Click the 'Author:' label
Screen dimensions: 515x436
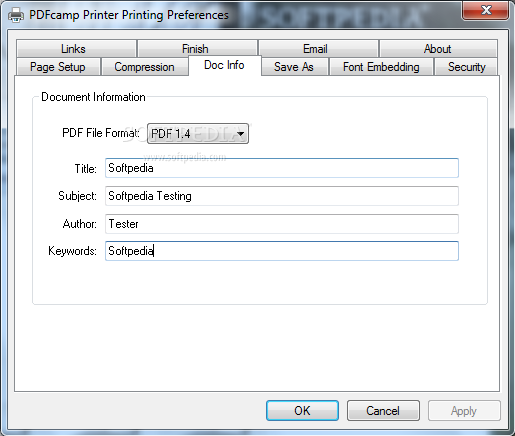(80, 224)
